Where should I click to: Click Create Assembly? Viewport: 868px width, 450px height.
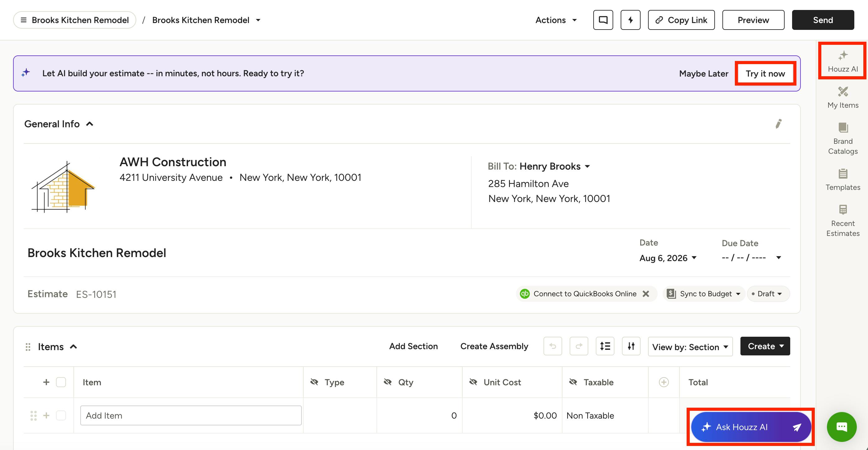pos(494,346)
